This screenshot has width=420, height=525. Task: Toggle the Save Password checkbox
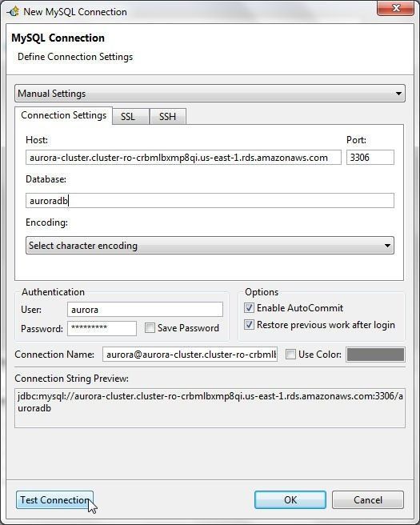(150, 328)
